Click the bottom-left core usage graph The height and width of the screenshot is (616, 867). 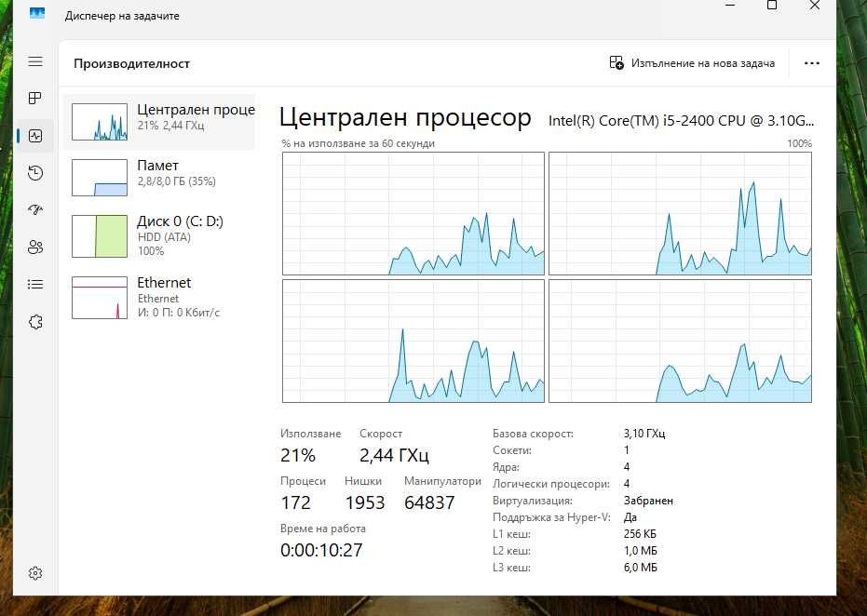pyautogui.click(x=413, y=341)
